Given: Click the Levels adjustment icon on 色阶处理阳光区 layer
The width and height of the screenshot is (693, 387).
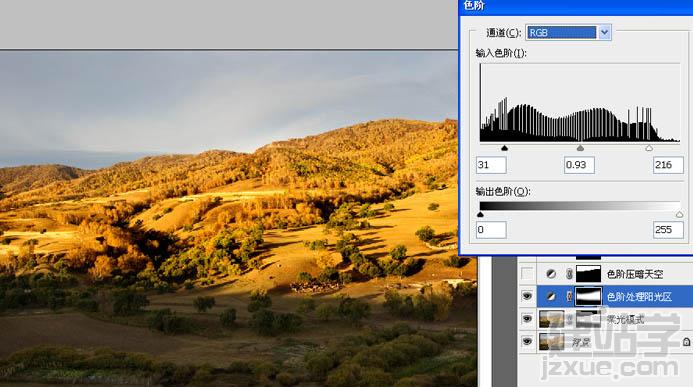Looking at the screenshot, I should (551, 296).
